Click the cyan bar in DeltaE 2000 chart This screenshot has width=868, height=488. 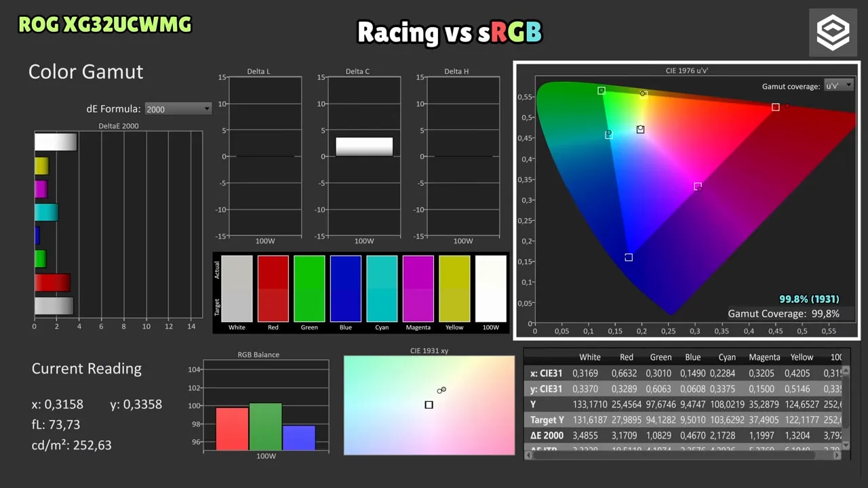click(x=47, y=212)
